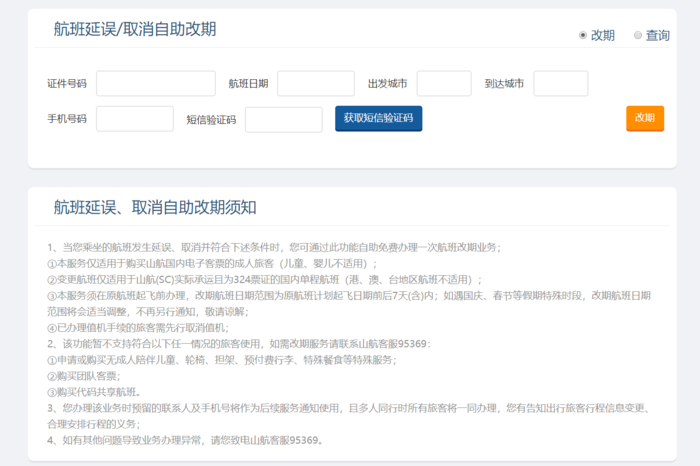The image size is (700, 466).
Task: Click the 短信验证码 field label
Action: tap(211, 120)
